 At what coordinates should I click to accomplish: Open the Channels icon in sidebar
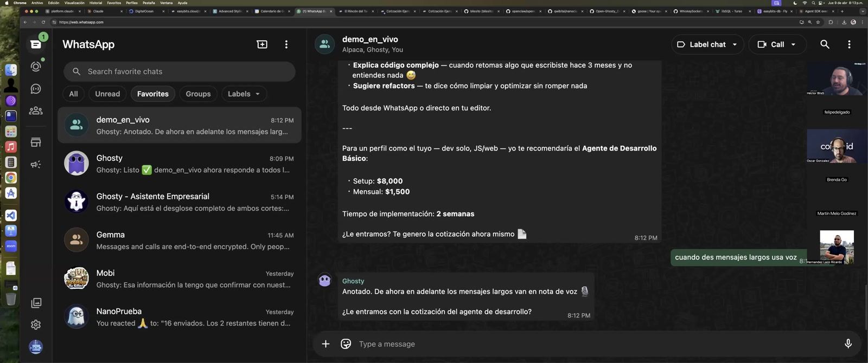click(x=36, y=89)
